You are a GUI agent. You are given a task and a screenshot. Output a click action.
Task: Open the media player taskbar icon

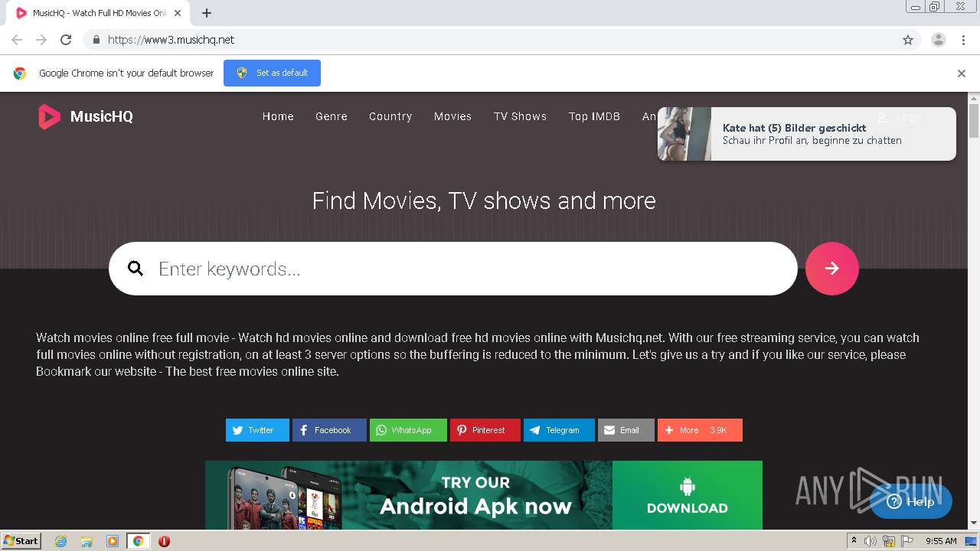pos(113,541)
